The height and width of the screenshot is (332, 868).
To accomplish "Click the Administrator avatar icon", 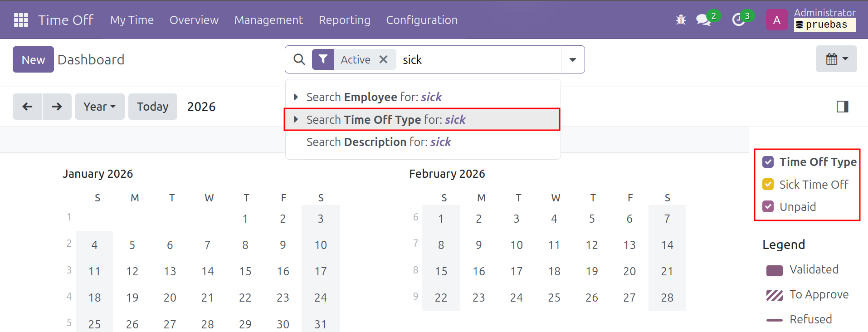I will coord(777,20).
